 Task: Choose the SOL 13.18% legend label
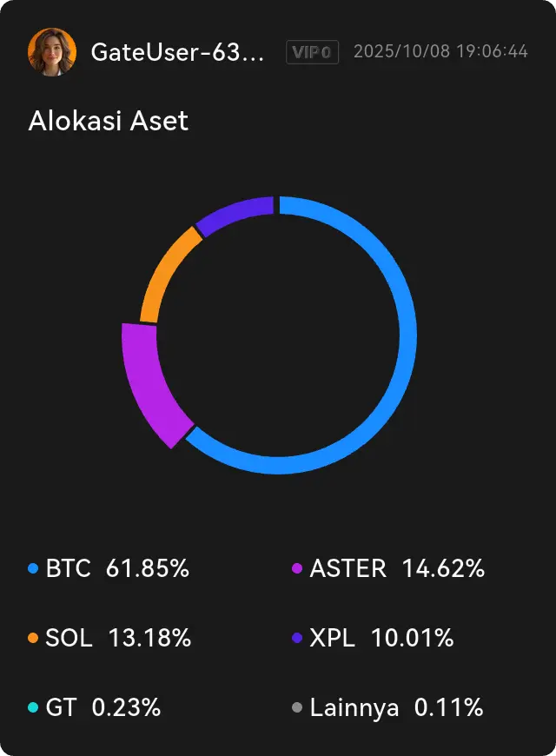(118, 639)
